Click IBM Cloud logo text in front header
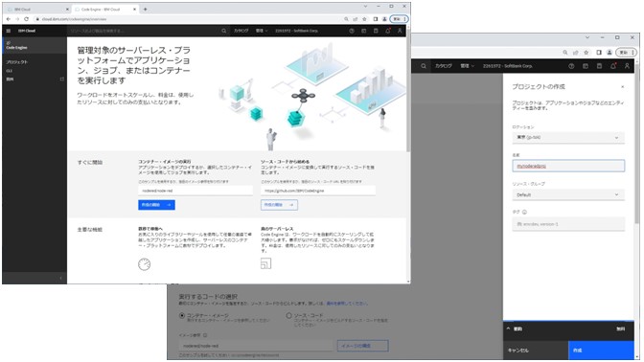The height and width of the screenshot is (362, 644). (x=27, y=31)
